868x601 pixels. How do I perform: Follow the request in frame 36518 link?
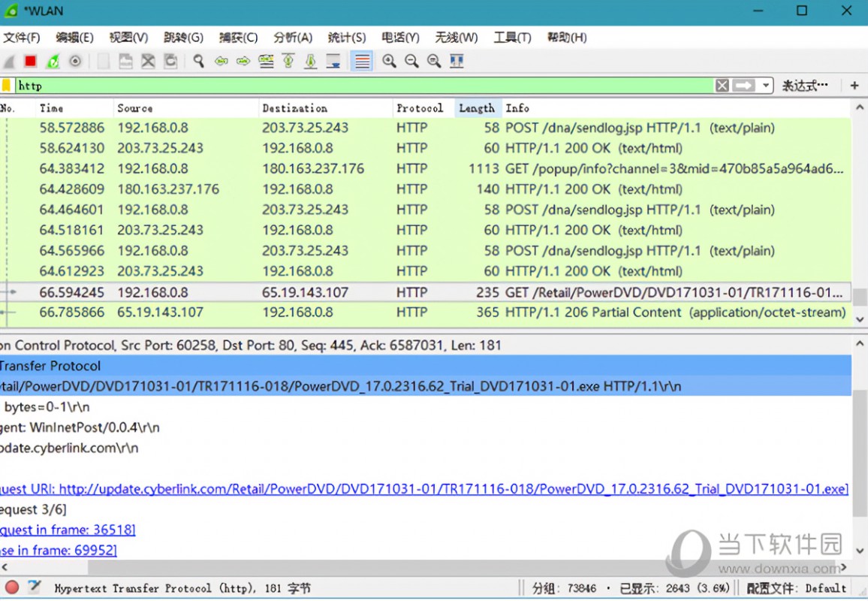68,530
